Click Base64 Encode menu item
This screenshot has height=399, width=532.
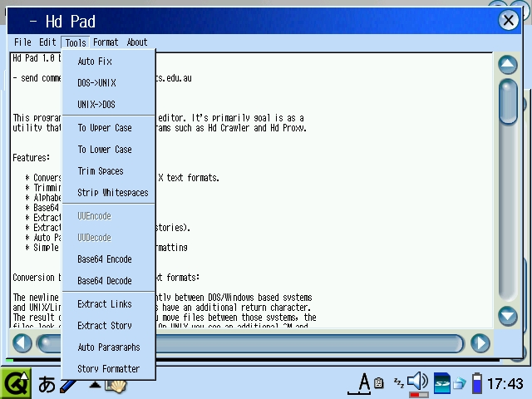click(x=105, y=259)
